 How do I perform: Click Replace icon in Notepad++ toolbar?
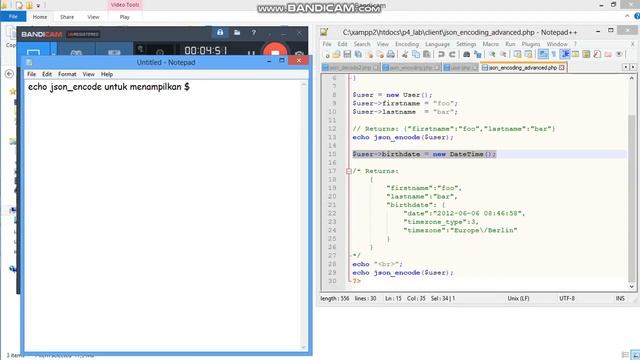(x=477, y=54)
